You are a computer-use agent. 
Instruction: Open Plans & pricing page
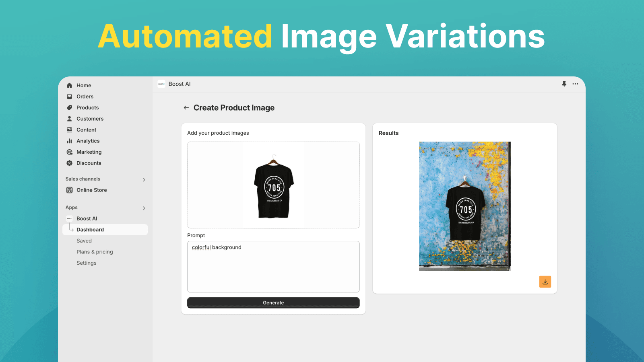point(95,252)
